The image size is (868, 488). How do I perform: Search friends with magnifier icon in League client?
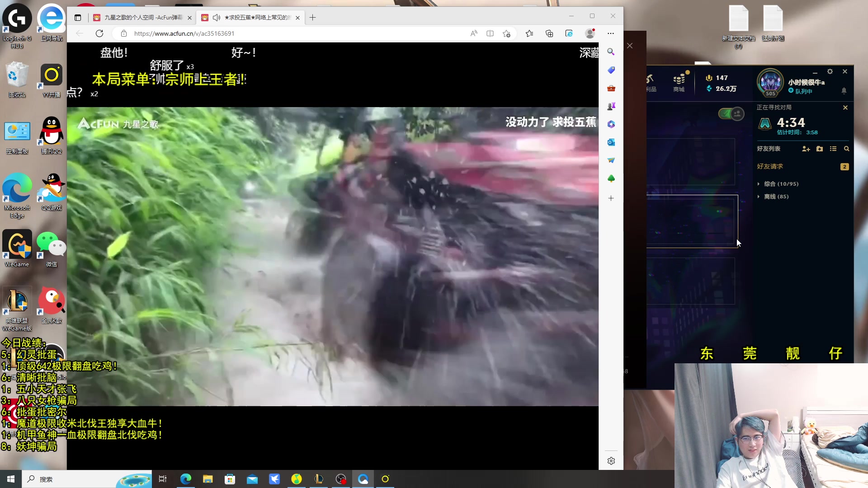(846, 149)
